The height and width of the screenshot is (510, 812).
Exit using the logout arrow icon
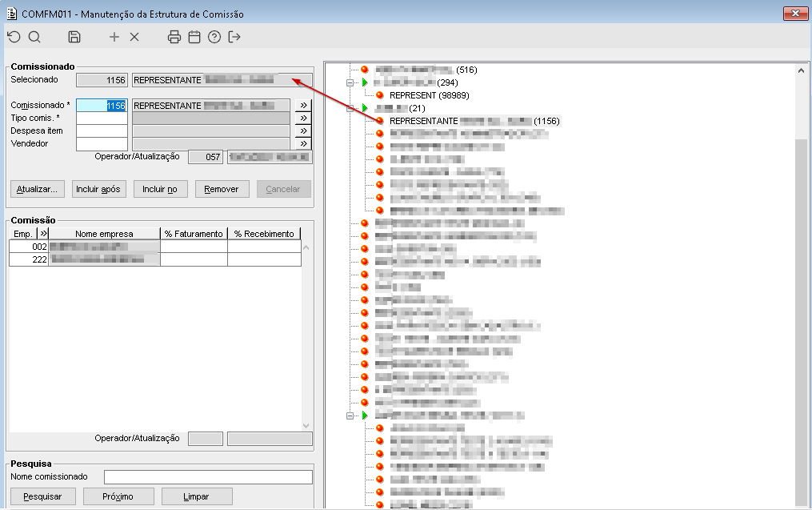click(234, 37)
